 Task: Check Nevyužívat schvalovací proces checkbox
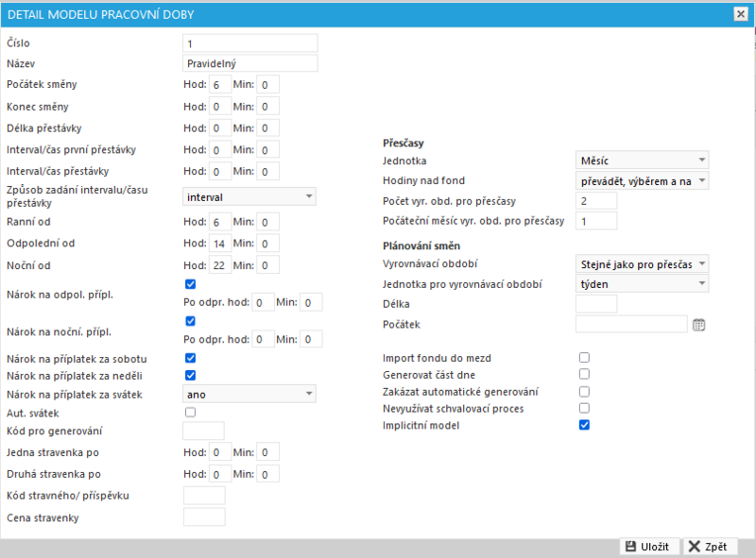[584, 408]
